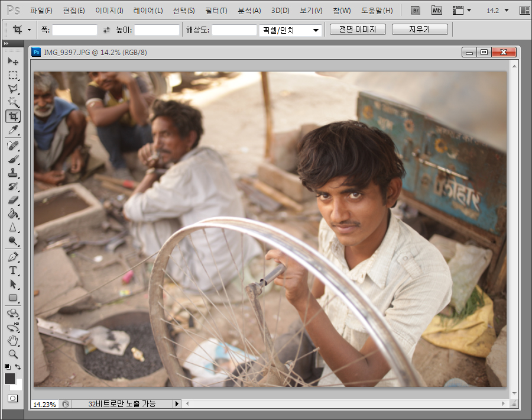
Task: Select the Eyedropper tool
Action: pos(13,130)
